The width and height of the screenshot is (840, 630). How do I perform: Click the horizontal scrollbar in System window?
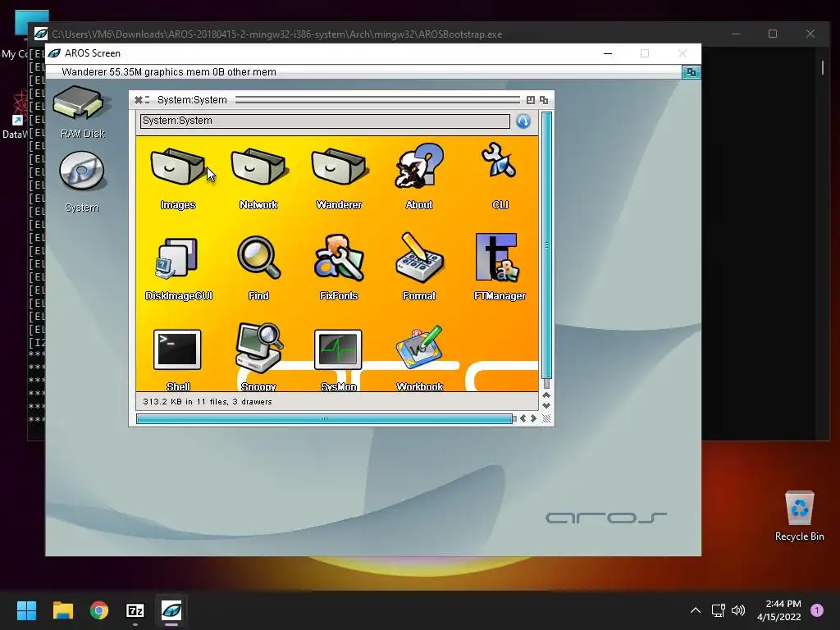point(324,419)
